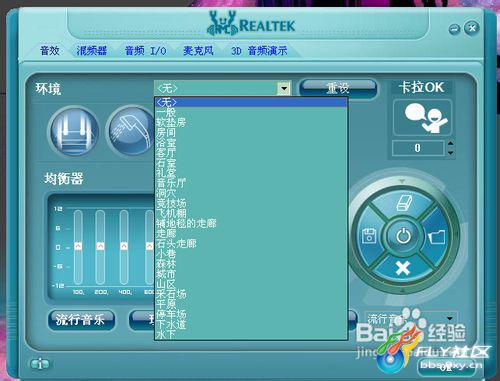The width and height of the screenshot is (500, 381).
Task: Select the stone room environment icon
Action: (x=74, y=131)
